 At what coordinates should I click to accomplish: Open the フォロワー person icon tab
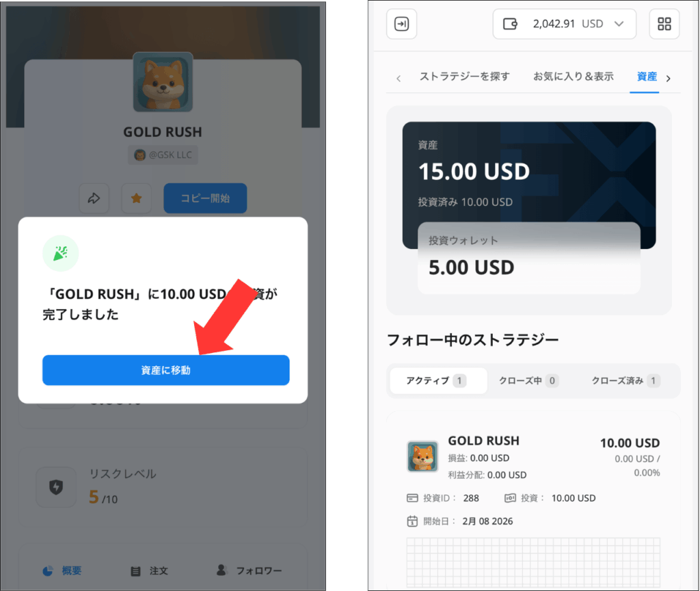point(221,570)
